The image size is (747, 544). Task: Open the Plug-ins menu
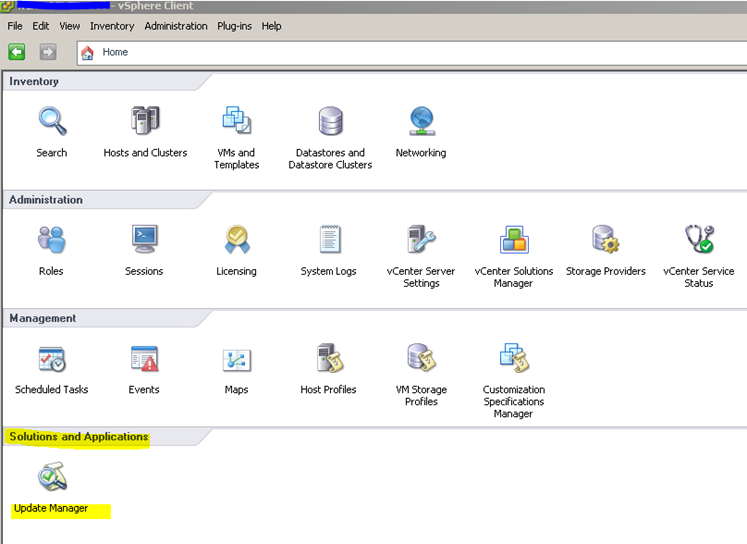pyautogui.click(x=234, y=26)
